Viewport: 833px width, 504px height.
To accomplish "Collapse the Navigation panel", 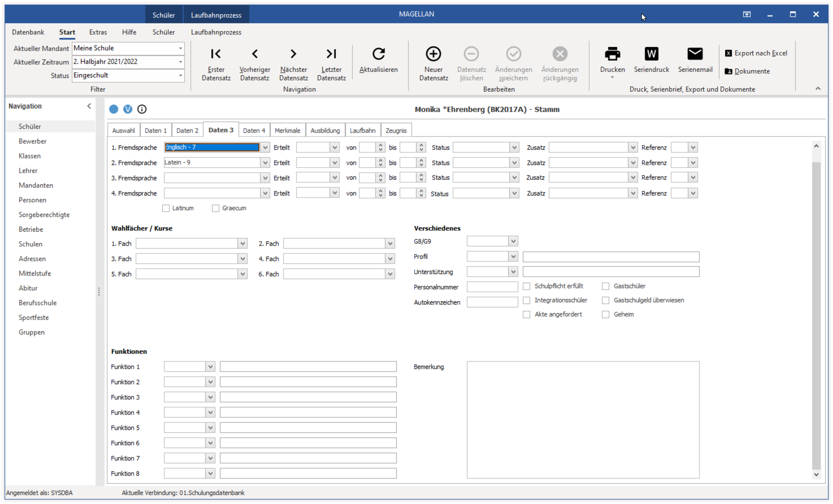I will (x=89, y=106).
